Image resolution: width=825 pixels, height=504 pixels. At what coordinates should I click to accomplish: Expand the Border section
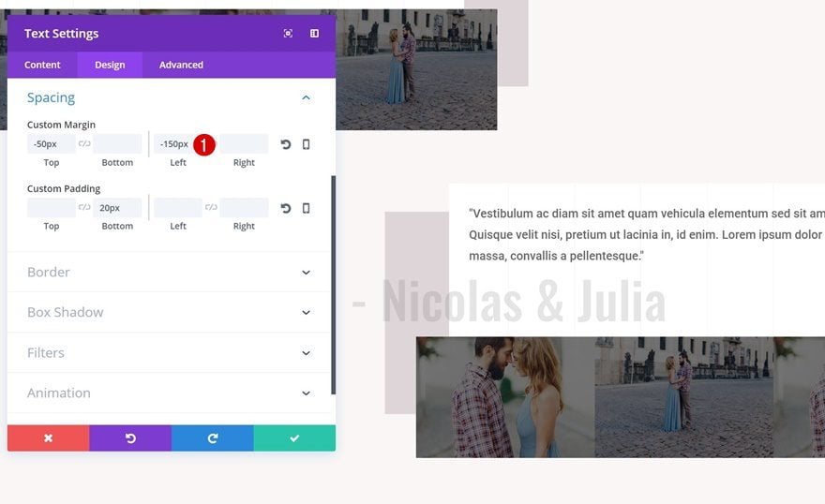point(306,273)
